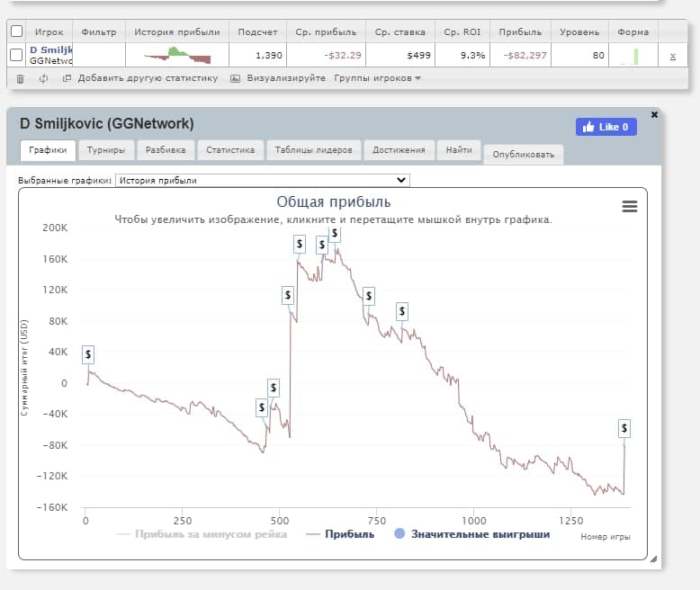This screenshot has height=590, width=700.
Task: Click the first $ marker near game 0
Action: [88, 354]
